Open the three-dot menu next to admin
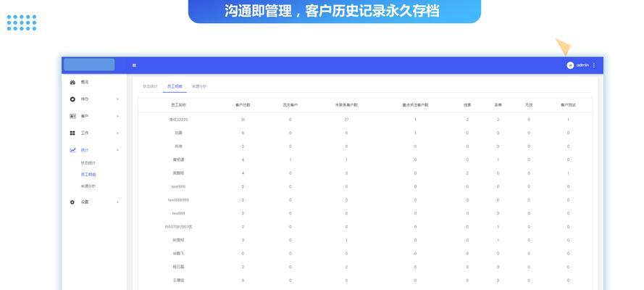The image size is (644, 290). coord(594,65)
